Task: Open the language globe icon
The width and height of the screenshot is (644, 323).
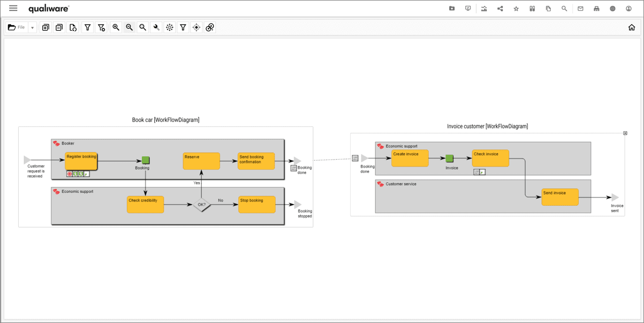Action: [612, 9]
